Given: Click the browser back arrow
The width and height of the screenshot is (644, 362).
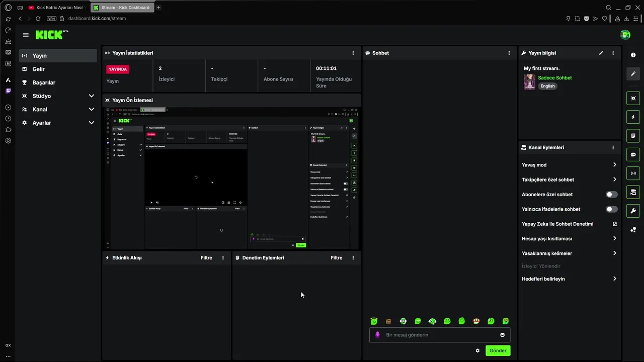Looking at the screenshot, I should click(20, 19).
